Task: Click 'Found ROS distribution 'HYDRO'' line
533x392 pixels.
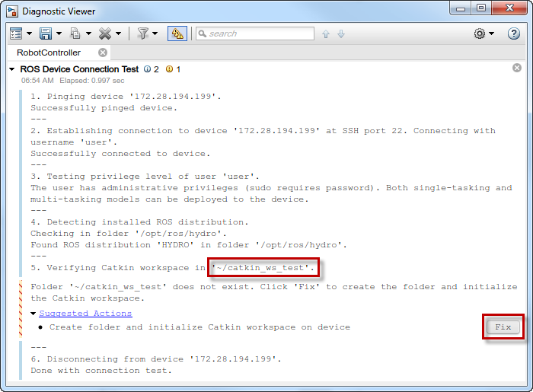Action: click(189, 245)
